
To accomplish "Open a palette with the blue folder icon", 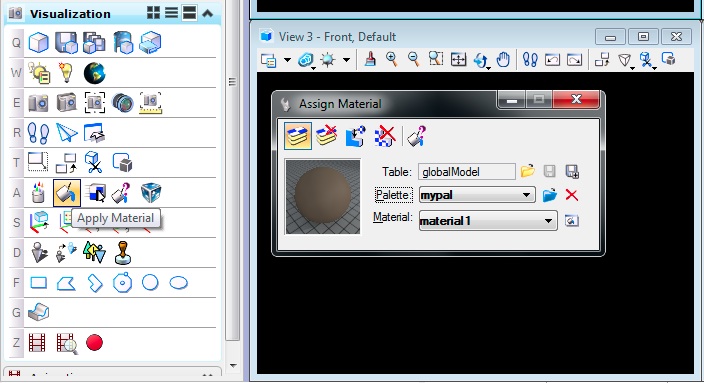I will (x=550, y=195).
